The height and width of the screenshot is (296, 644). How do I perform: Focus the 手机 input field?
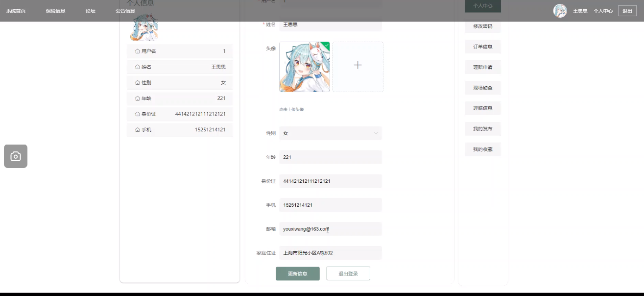[331, 205]
